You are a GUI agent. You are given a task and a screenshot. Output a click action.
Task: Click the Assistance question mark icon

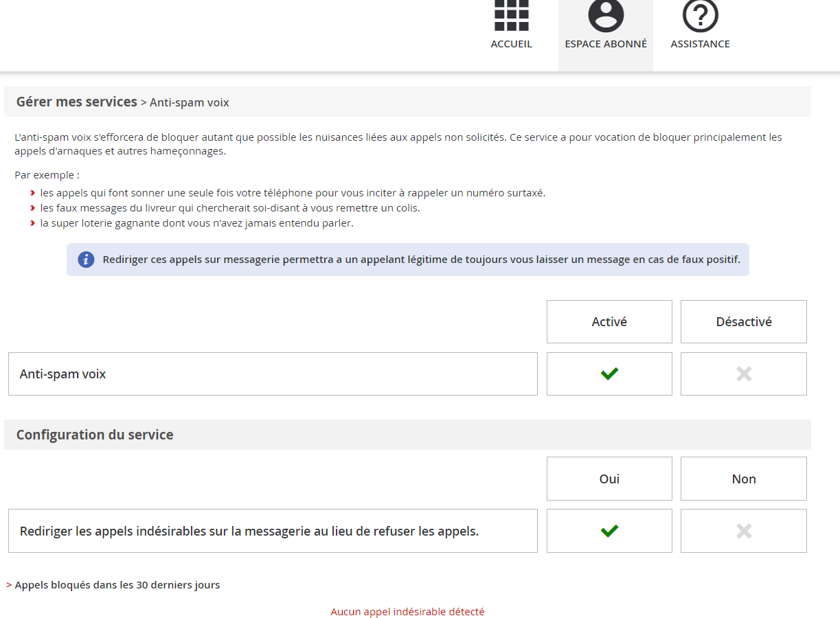700,15
